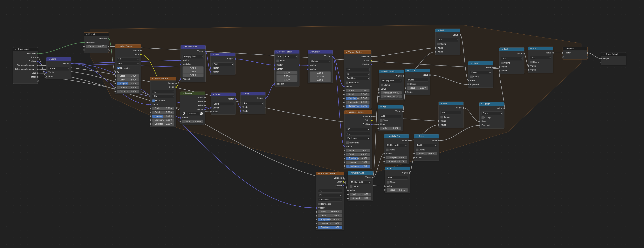Collapse the Random texture node

click(x=183, y=93)
